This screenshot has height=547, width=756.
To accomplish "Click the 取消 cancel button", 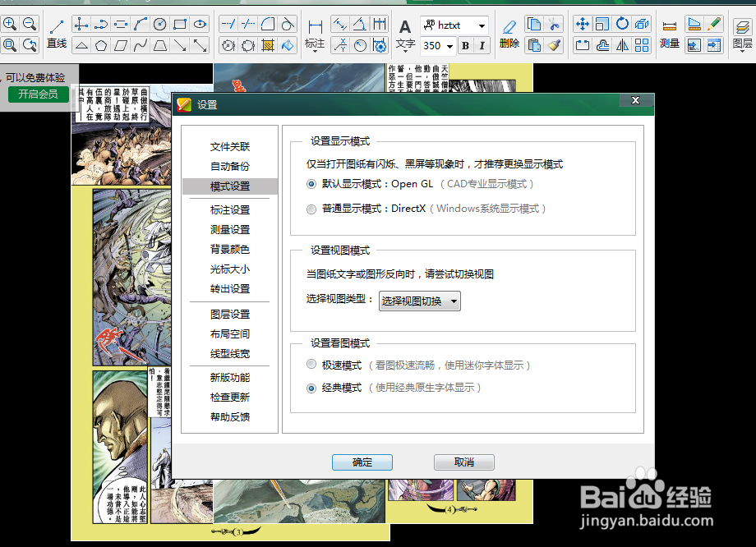I will coord(463,462).
